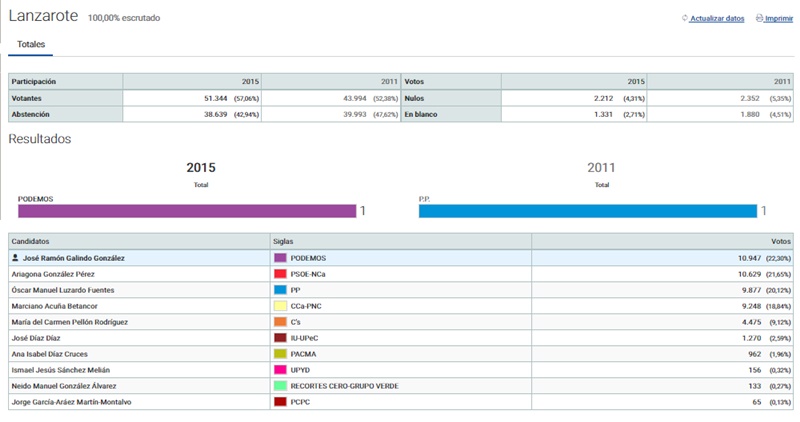Click the magenta UPYD color swatch
Screen dimensions: 800x422
pos(280,370)
